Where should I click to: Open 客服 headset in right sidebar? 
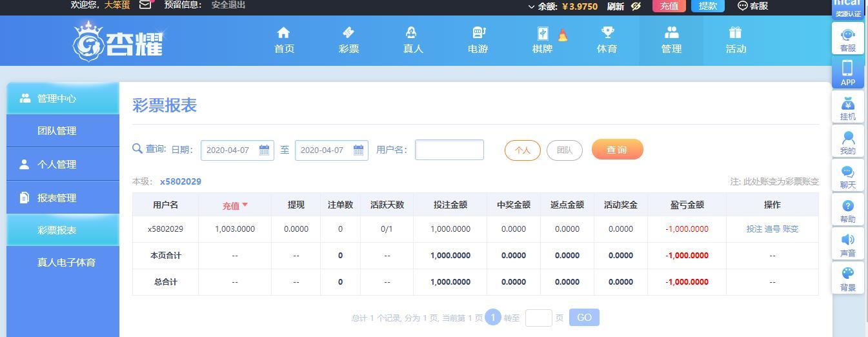848,39
